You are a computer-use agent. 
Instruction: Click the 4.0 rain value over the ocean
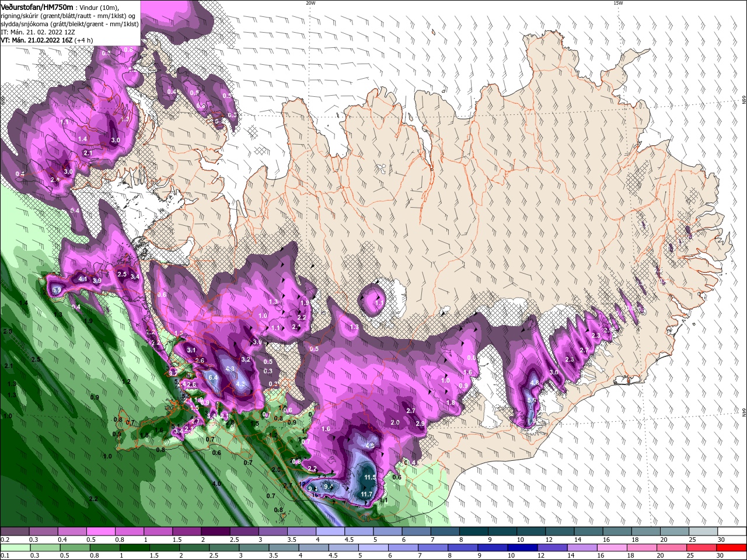217,484
